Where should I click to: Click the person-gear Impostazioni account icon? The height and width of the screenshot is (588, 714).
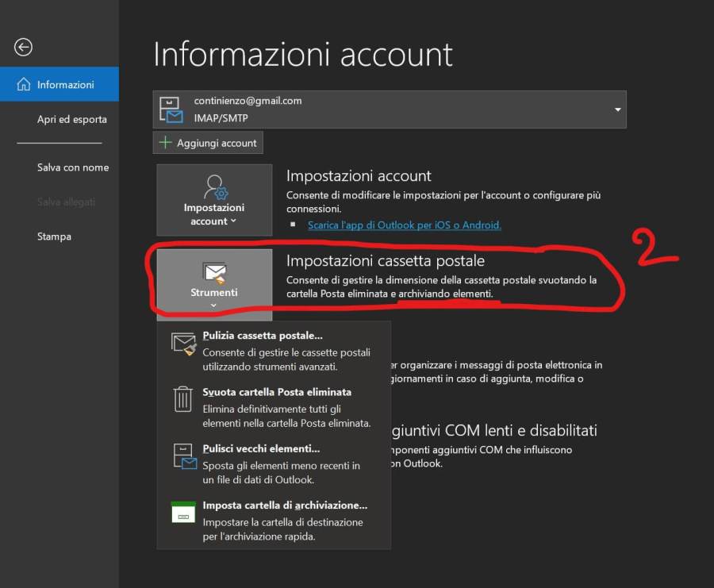point(215,187)
